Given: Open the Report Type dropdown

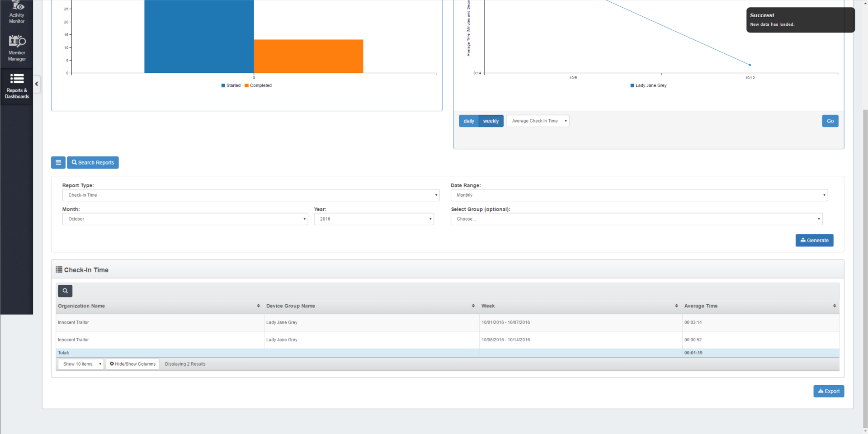Looking at the screenshot, I should pyautogui.click(x=251, y=195).
